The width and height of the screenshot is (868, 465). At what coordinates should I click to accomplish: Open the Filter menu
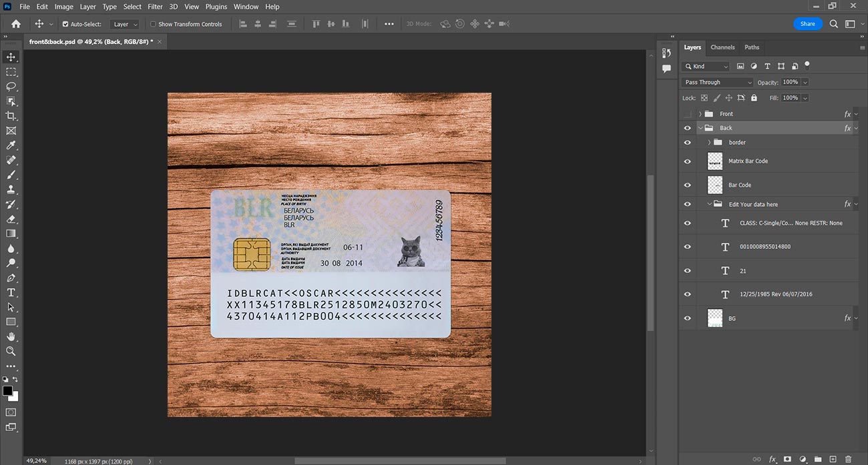click(155, 7)
